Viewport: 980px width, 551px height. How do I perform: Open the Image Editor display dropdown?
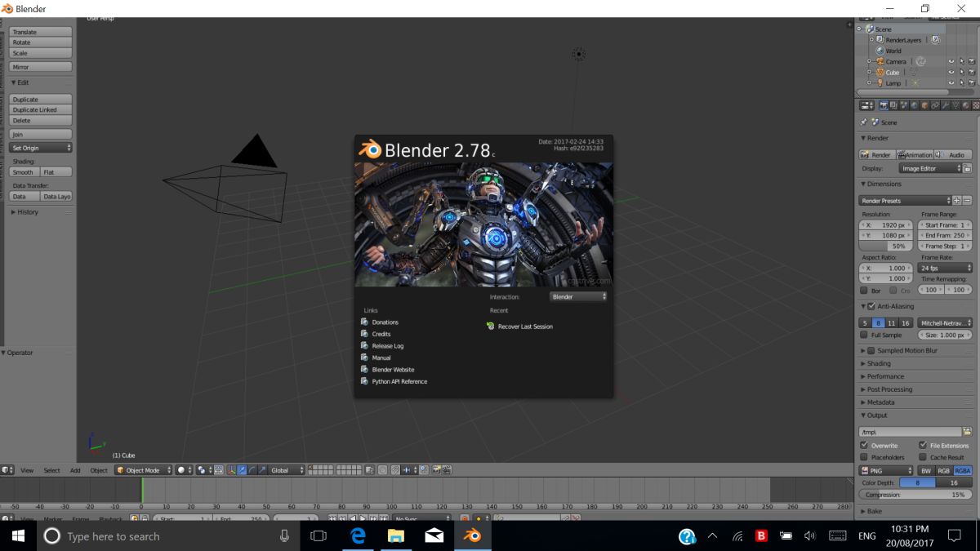pos(930,168)
